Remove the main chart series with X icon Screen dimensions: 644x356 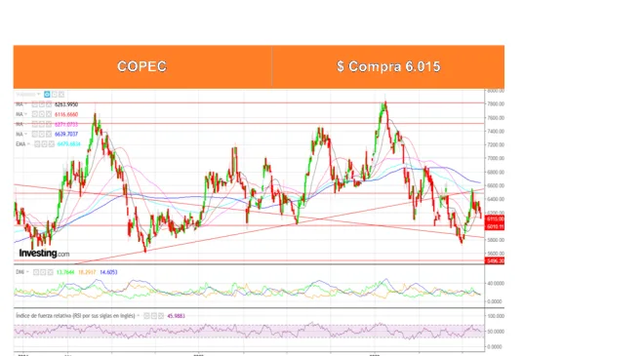pos(61,95)
